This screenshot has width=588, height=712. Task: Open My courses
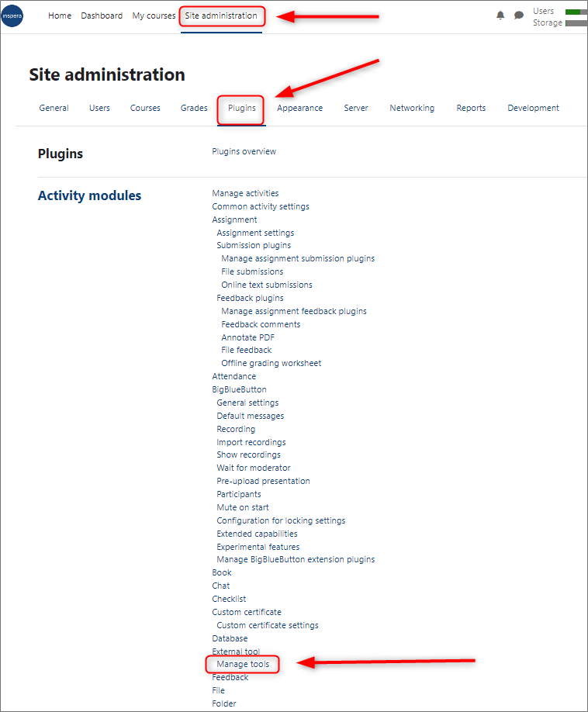click(154, 16)
